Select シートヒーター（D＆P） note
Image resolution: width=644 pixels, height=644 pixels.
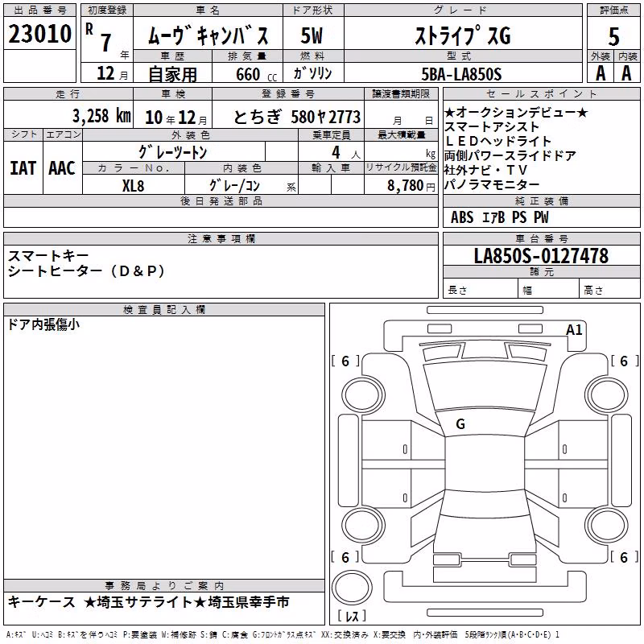(x=86, y=271)
